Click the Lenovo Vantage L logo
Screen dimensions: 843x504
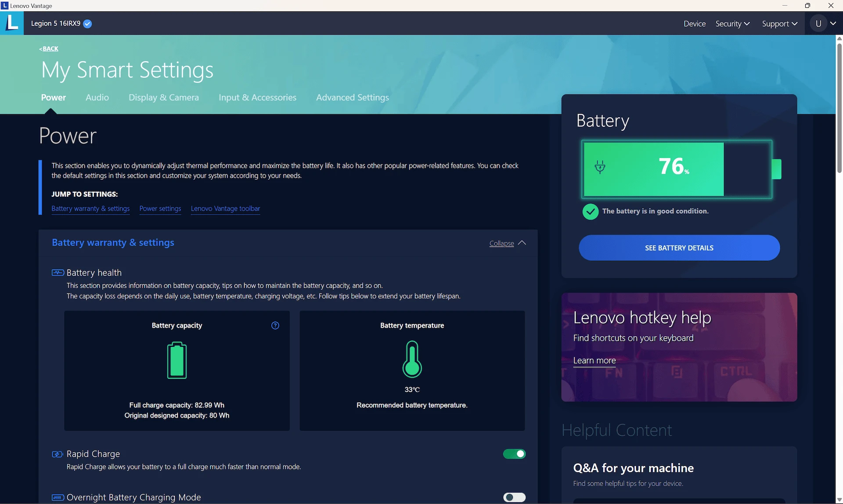[12, 23]
